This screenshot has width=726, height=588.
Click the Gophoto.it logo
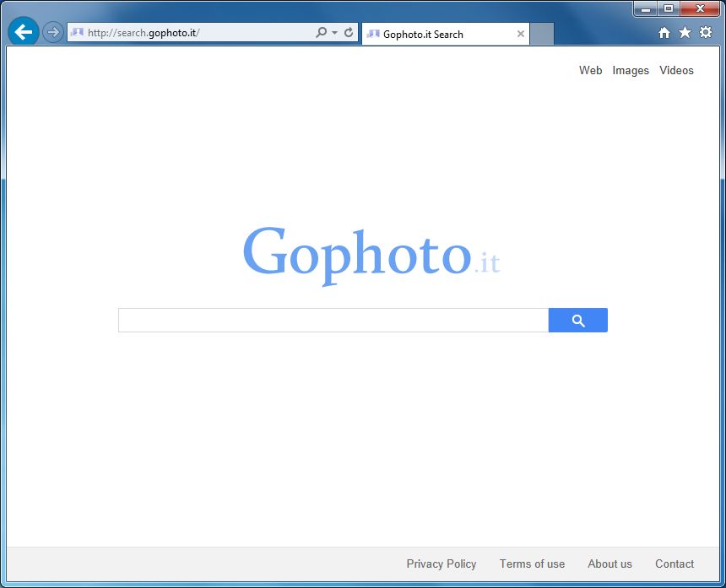[x=371, y=256]
